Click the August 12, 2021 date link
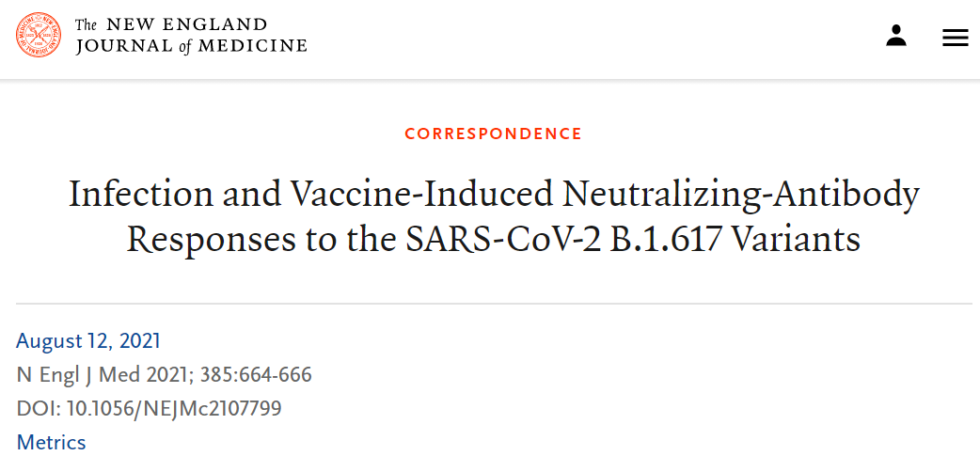This screenshot has height=456, width=980. click(x=88, y=340)
